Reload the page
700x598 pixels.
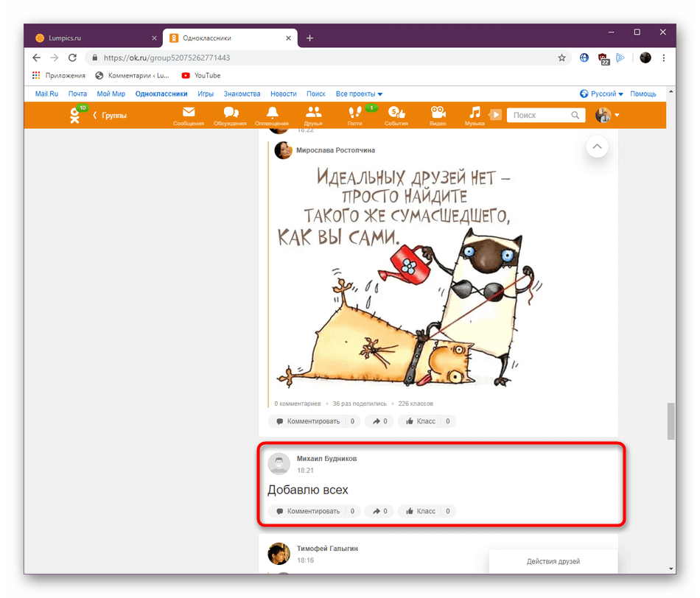(72, 57)
